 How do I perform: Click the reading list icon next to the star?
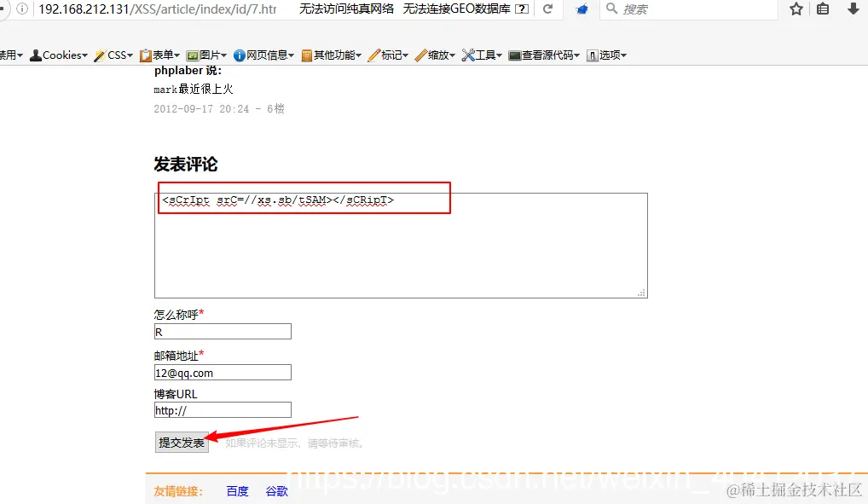pyautogui.click(x=821, y=9)
